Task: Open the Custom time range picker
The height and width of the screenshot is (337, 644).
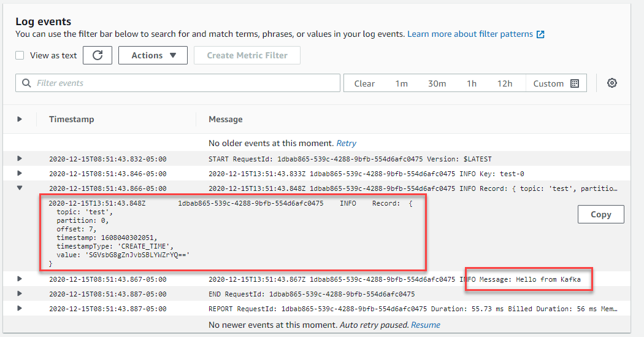Action: [x=556, y=83]
